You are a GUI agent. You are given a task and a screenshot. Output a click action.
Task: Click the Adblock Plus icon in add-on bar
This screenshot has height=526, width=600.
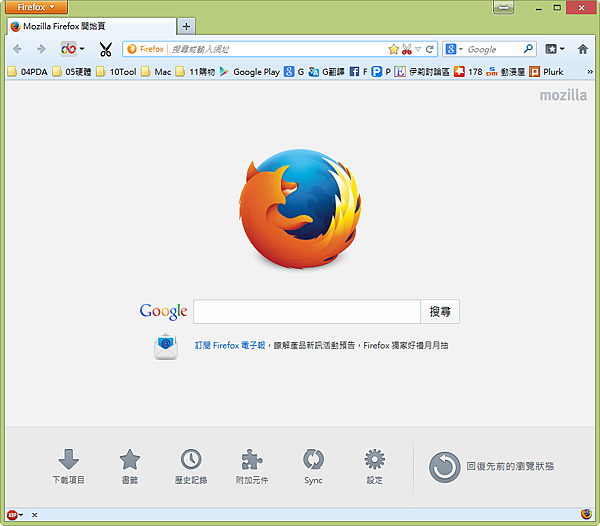click(x=12, y=515)
